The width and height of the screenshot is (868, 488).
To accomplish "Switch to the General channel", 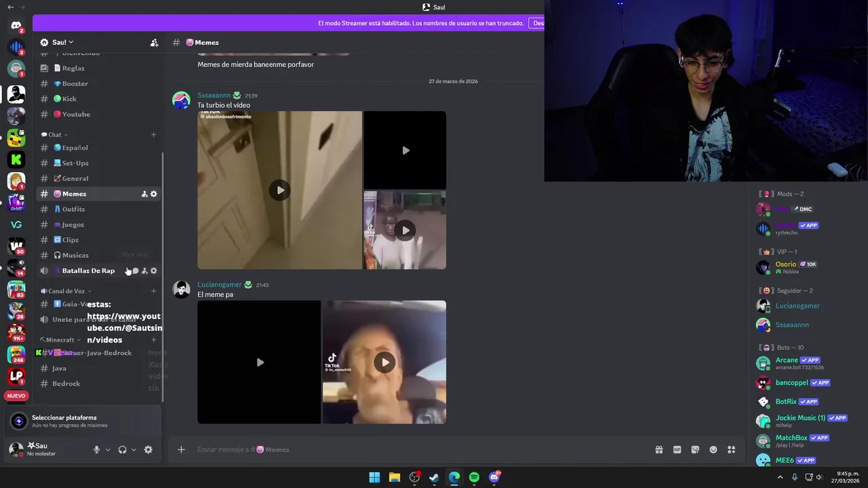I will click(x=99, y=178).
